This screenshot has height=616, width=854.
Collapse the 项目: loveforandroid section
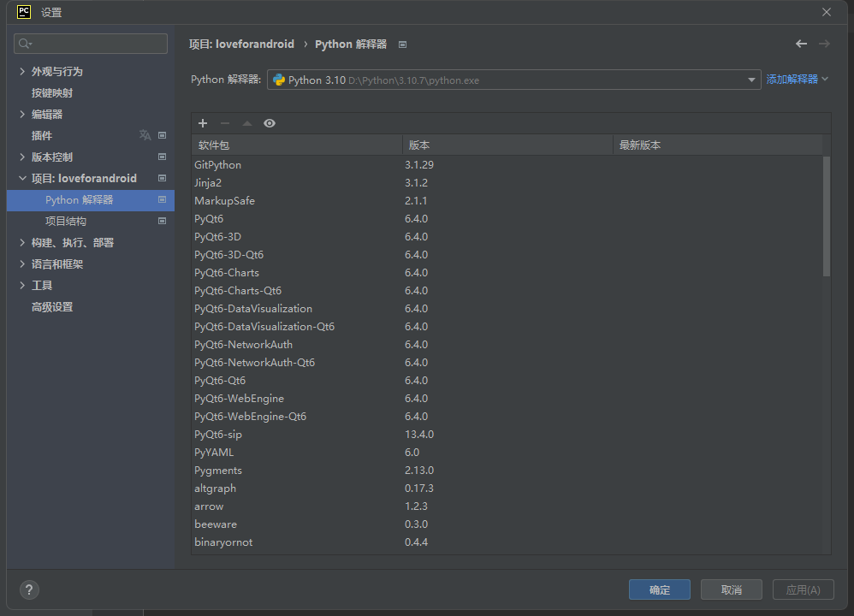click(x=22, y=178)
